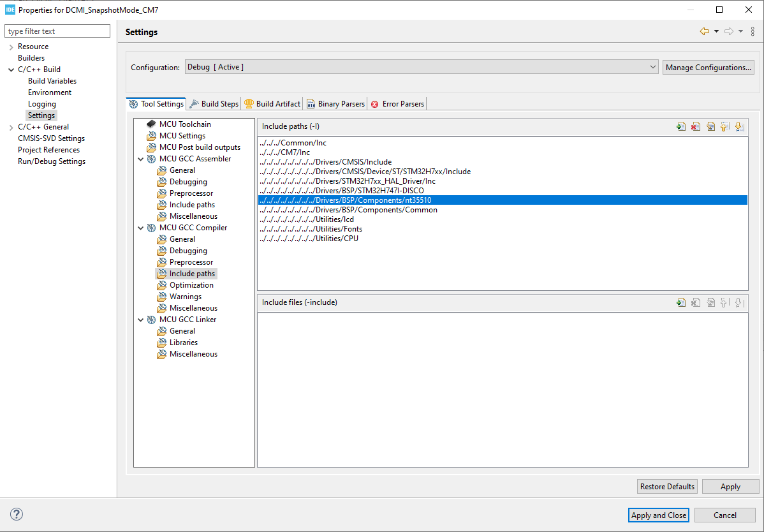Viewport: 764px width, 532px height.
Task: Collapse the MCU GCC Assembler section
Action: pos(141,158)
